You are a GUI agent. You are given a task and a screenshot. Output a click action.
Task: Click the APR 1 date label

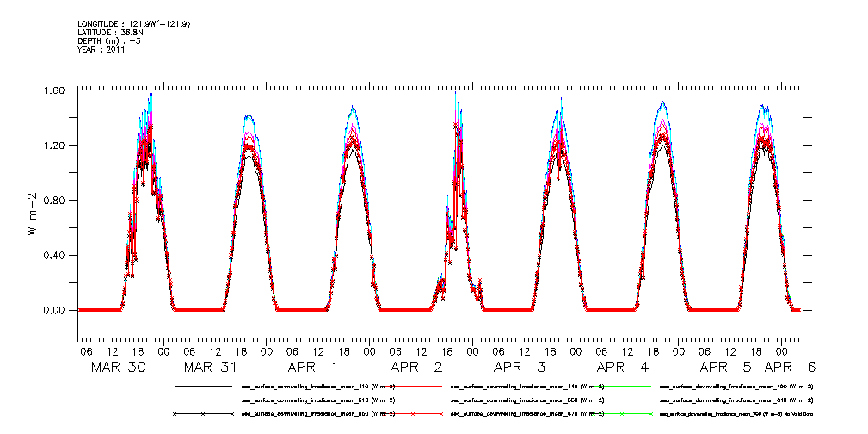(x=314, y=367)
